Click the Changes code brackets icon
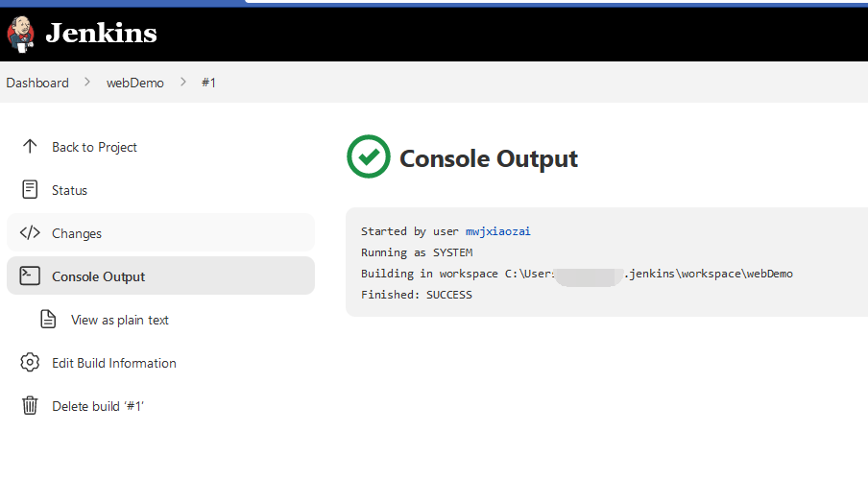 pyautogui.click(x=30, y=233)
